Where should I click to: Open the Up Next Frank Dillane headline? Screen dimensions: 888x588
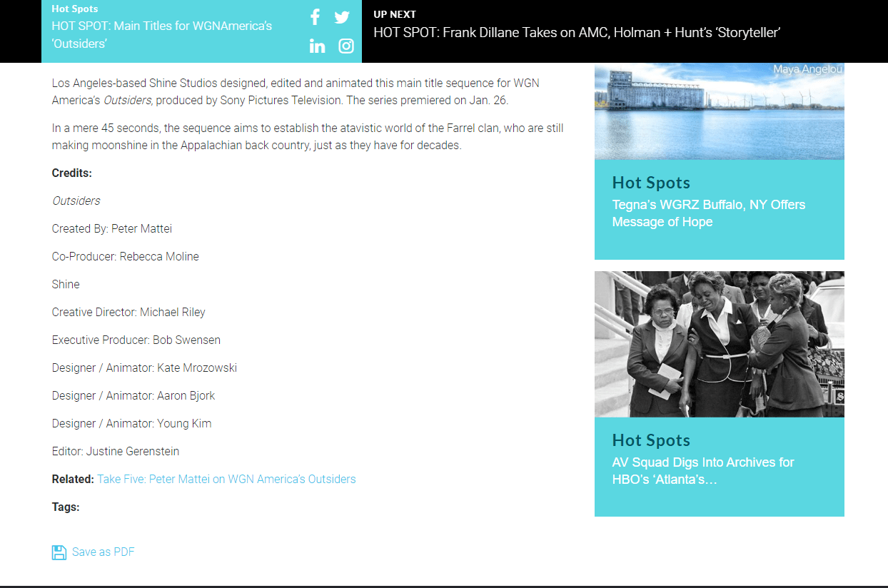[x=577, y=32]
